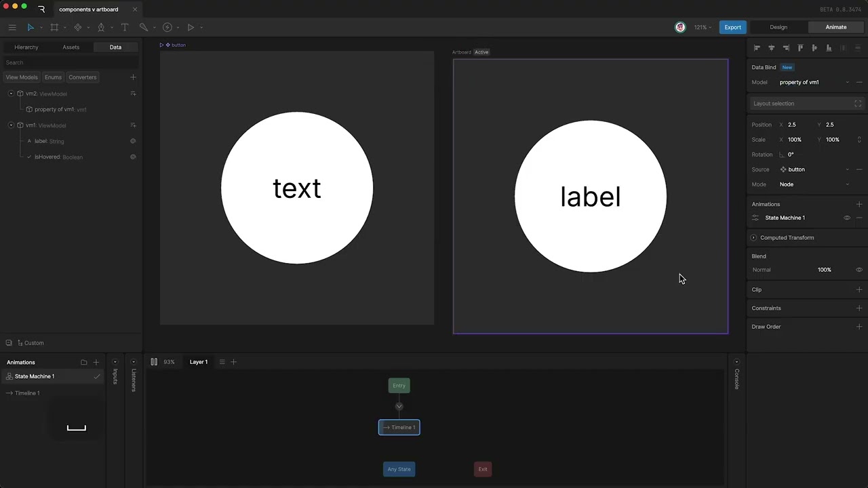The height and width of the screenshot is (488, 868).
Task: Choose the Artboard frame tool
Action: coord(54,27)
